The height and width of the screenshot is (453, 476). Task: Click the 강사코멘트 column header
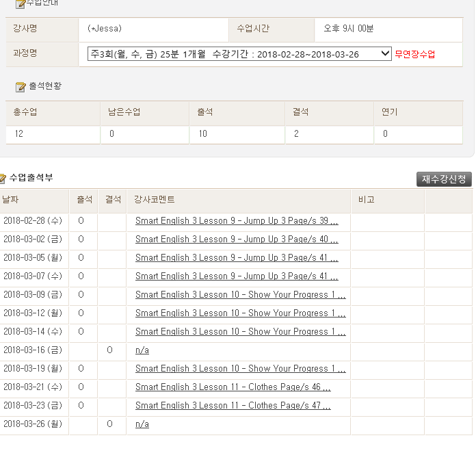click(154, 200)
